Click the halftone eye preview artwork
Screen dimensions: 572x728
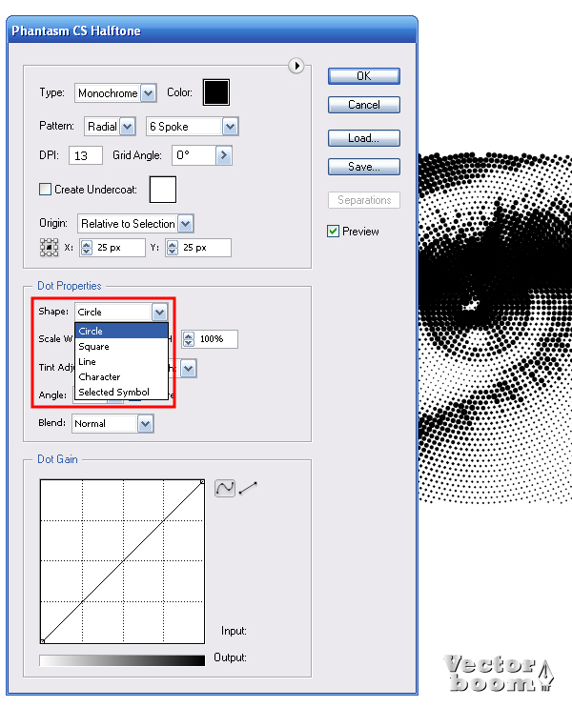[495, 328]
